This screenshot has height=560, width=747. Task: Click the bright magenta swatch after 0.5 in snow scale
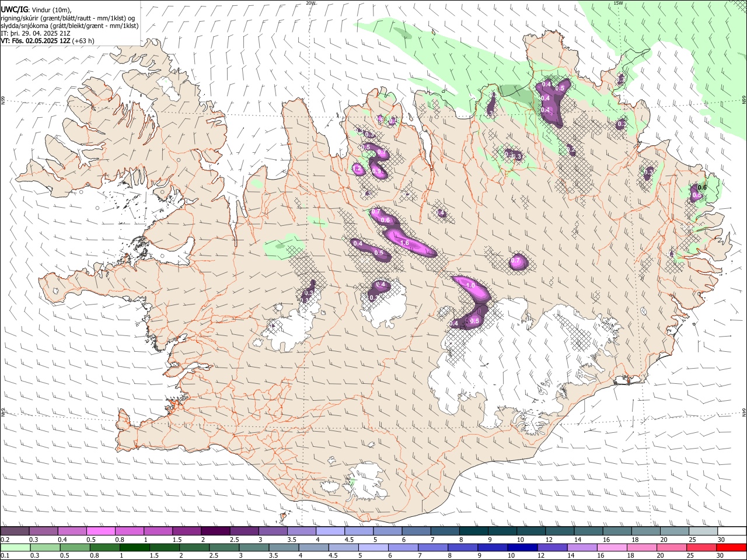[100, 531]
